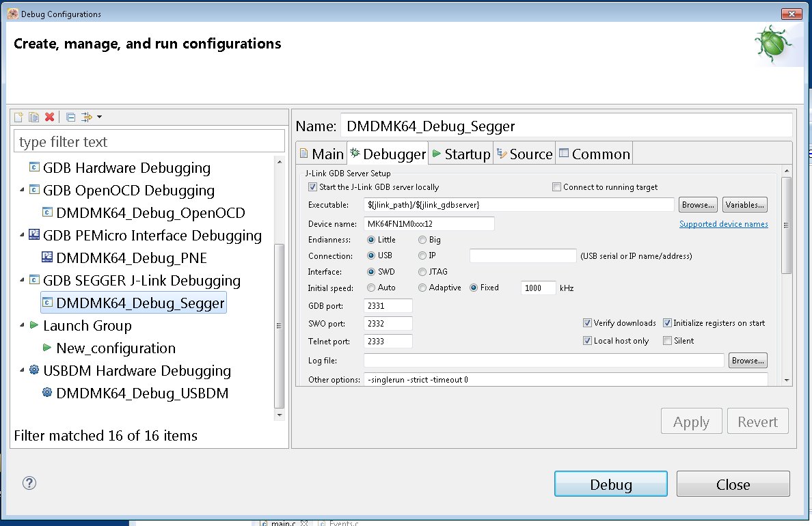The image size is (812, 526).
Task: Switch to the Main tab
Action: [322, 154]
